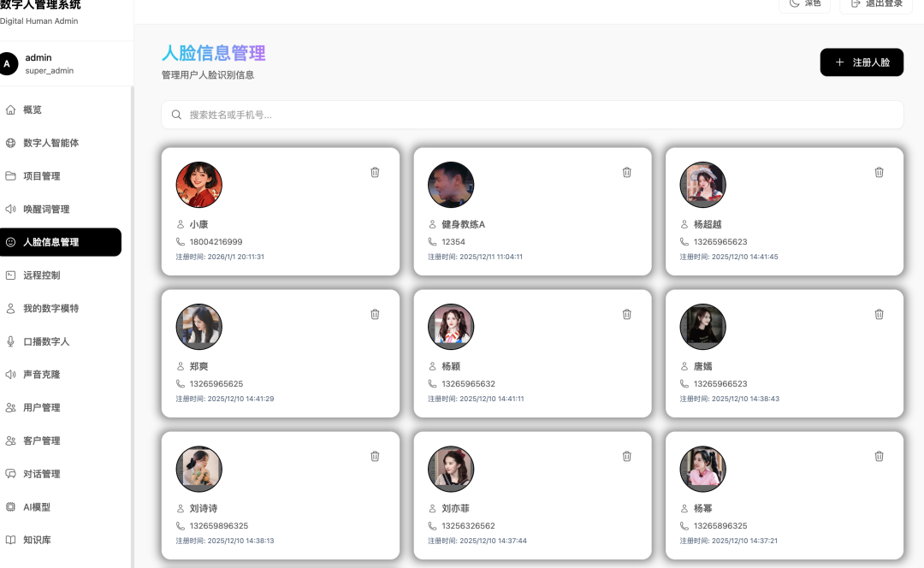Open 我的数字模特 in the sidebar
The image size is (924, 568).
point(61,308)
